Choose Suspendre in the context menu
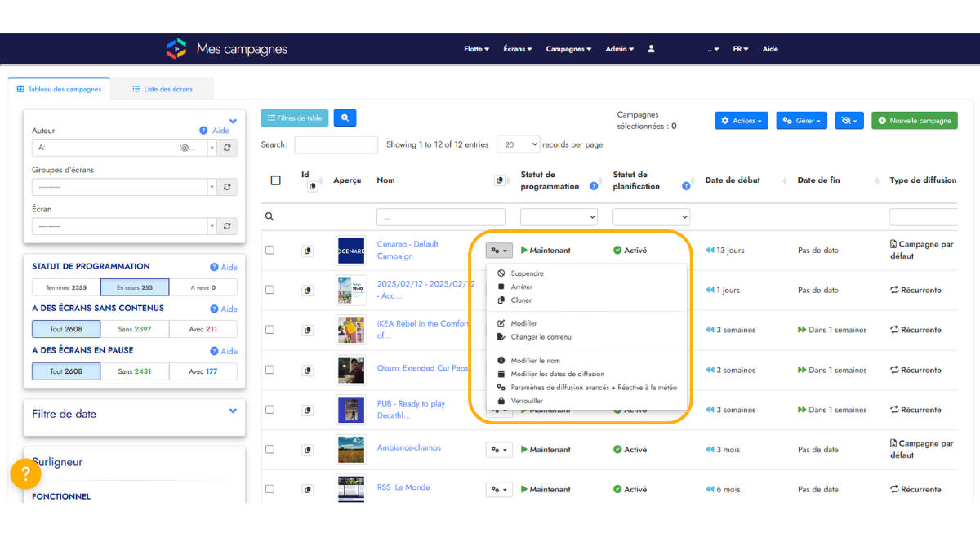980x551 pixels. (527, 273)
